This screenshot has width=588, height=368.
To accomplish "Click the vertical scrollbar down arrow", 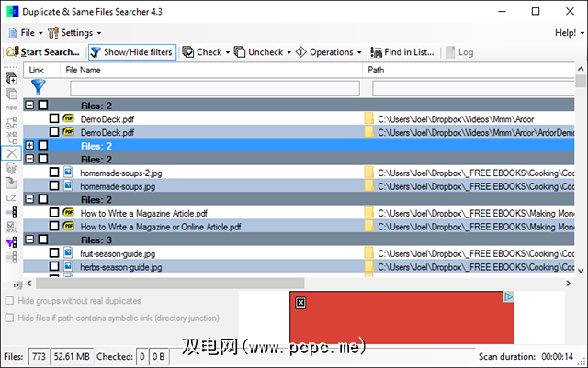I will coord(581,271).
